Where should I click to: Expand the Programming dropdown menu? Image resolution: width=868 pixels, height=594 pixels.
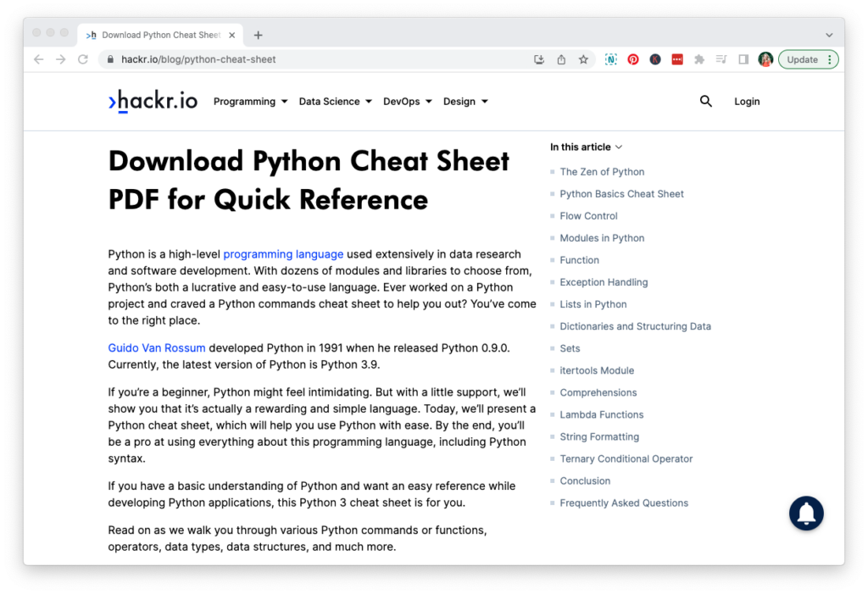(x=250, y=102)
